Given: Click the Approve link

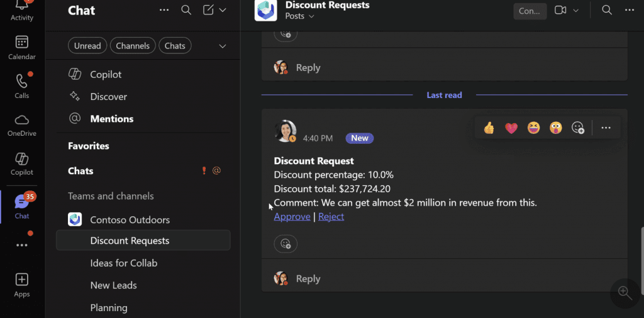Looking at the screenshot, I should click(292, 216).
